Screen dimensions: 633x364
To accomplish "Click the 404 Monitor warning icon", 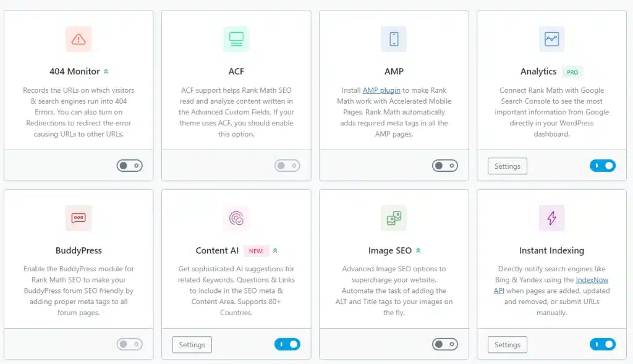I will click(x=79, y=39).
